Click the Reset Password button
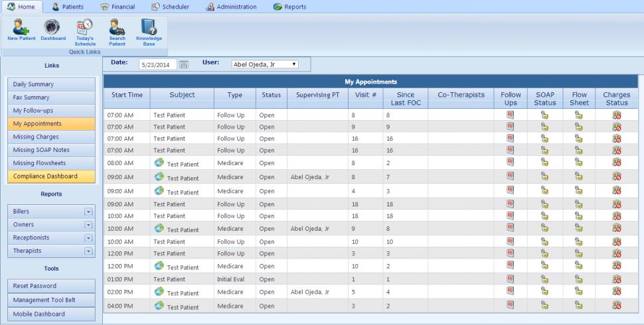Image resolution: width=644 pixels, height=325 pixels. (x=51, y=286)
